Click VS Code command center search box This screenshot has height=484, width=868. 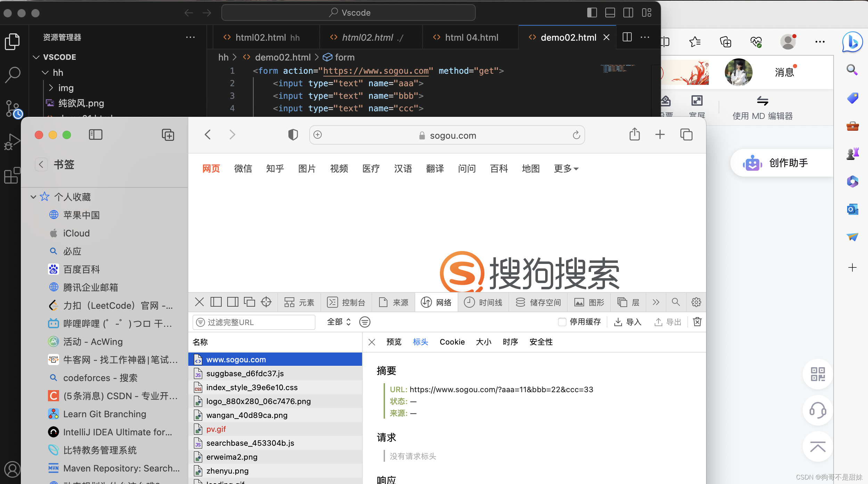point(349,13)
